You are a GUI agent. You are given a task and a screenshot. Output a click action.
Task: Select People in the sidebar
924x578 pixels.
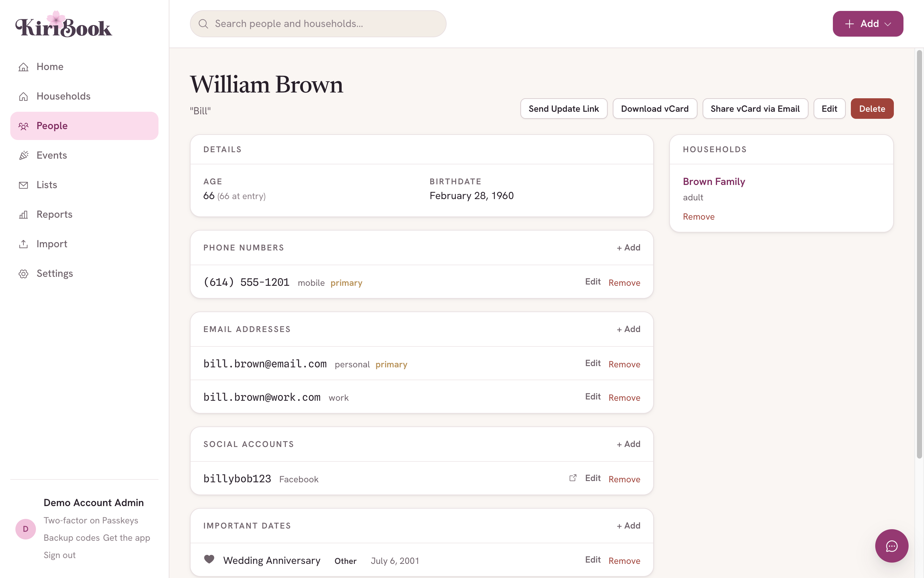click(x=84, y=126)
